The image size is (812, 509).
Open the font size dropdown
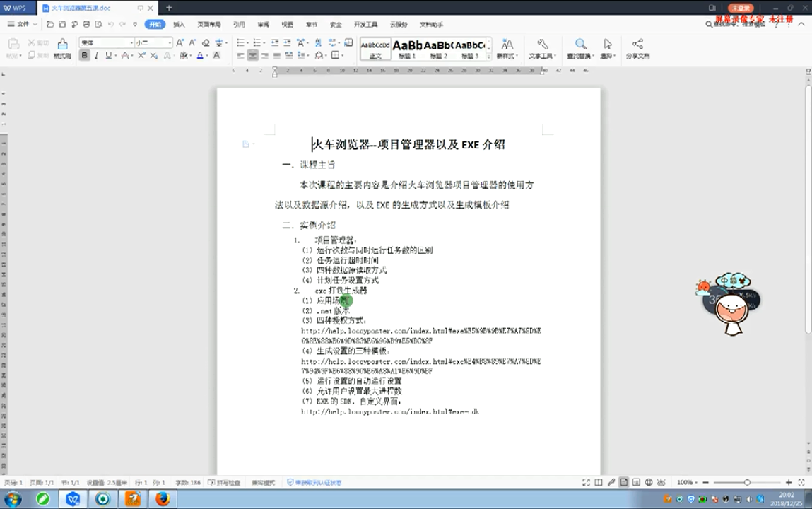pyautogui.click(x=170, y=42)
